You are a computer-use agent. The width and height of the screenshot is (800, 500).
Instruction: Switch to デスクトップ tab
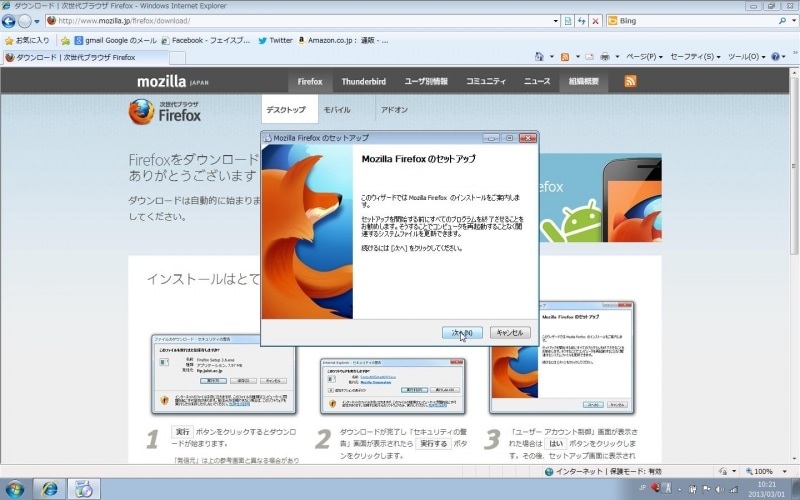(x=289, y=109)
